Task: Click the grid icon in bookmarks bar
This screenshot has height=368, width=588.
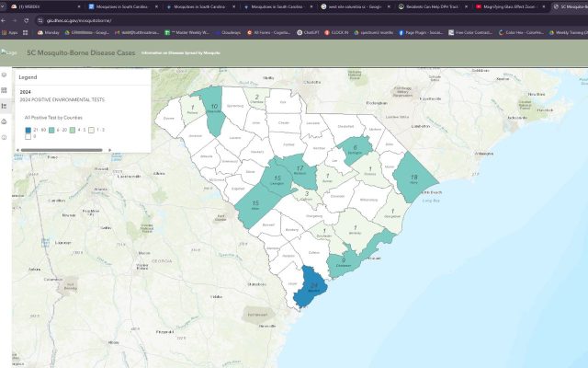Action: [x=26, y=33]
